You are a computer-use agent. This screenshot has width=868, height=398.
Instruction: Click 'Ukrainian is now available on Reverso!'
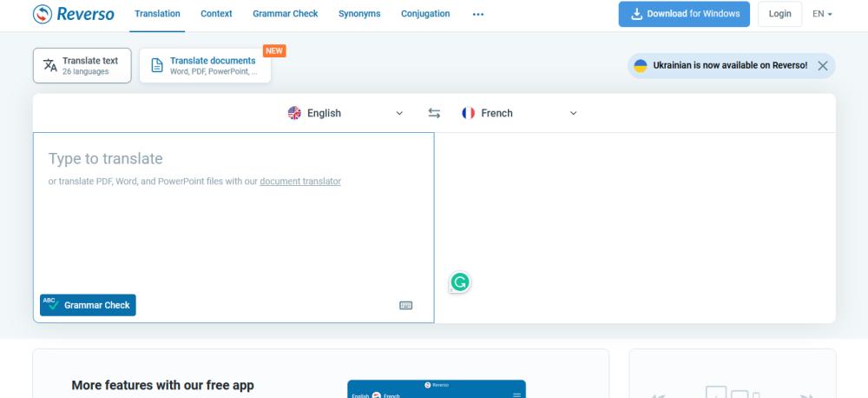point(730,65)
